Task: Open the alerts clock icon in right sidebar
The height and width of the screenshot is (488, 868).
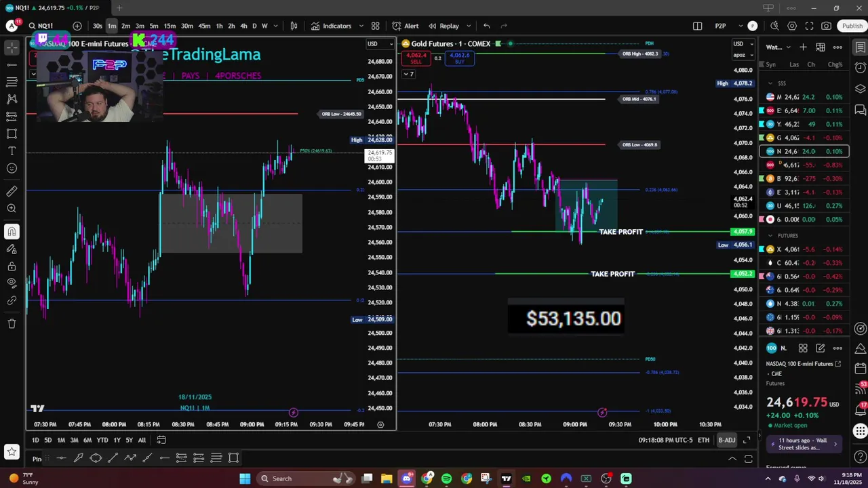Action: [860, 68]
